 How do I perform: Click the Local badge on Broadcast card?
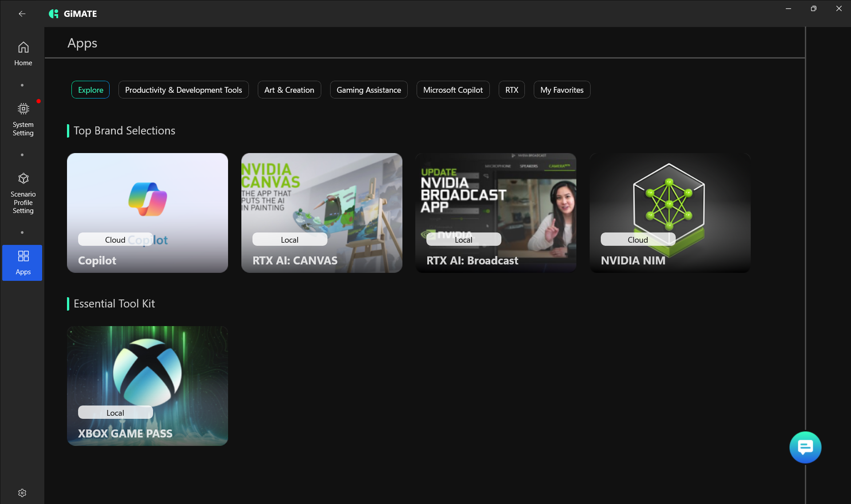click(464, 240)
